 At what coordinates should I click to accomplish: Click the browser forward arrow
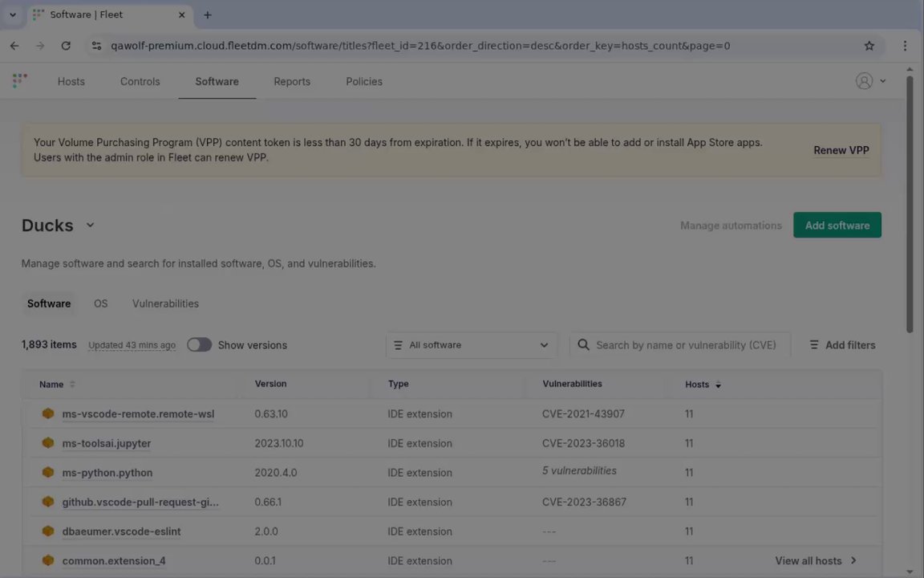pos(40,46)
